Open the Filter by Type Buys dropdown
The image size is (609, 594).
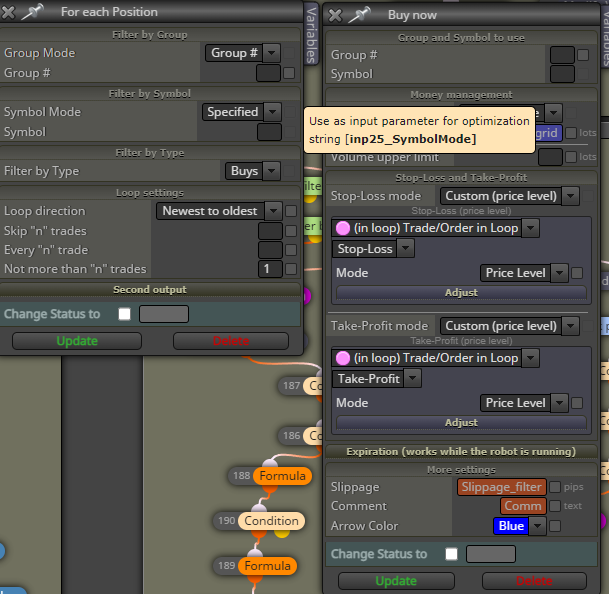tap(271, 171)
